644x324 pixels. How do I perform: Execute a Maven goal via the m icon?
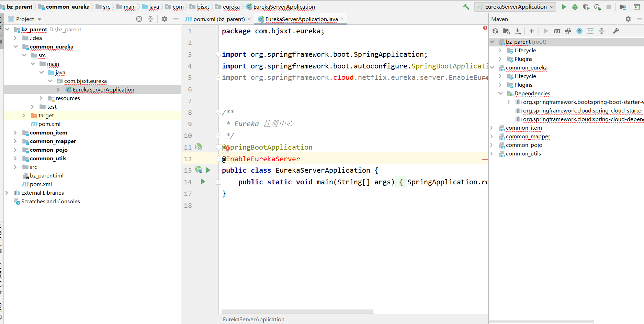(557, 31)
